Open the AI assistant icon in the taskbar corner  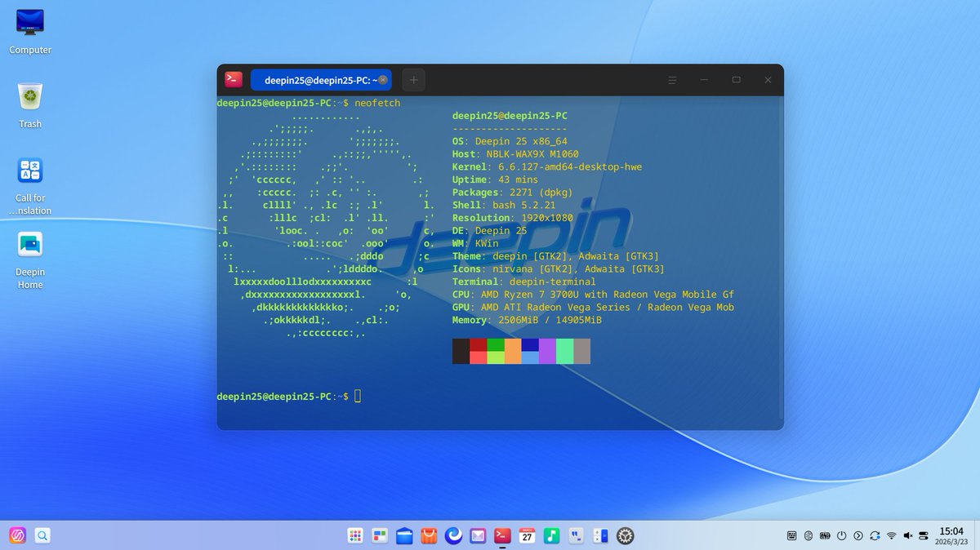tap(17, 535)
